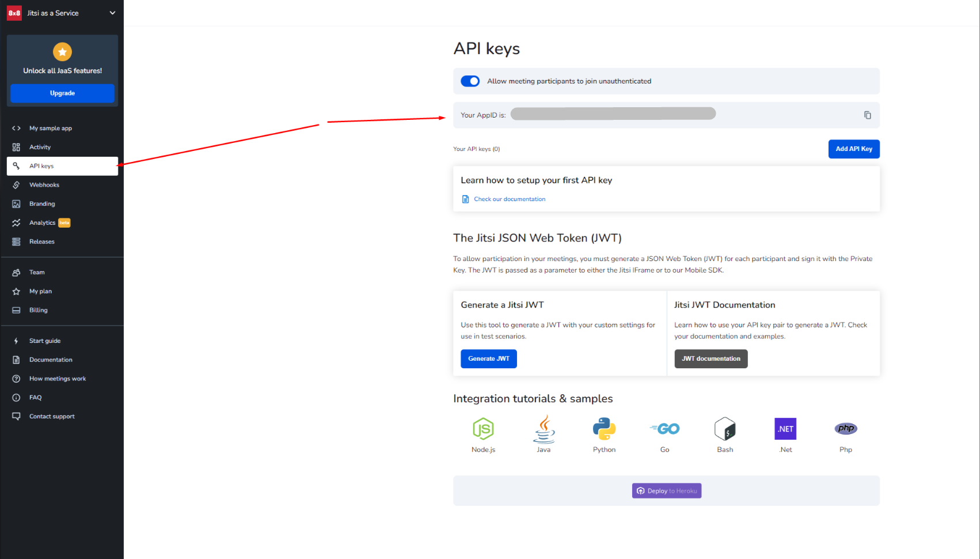Open the .Net integration sample icon
Viewport: 980px width, 559px height.
785,429
